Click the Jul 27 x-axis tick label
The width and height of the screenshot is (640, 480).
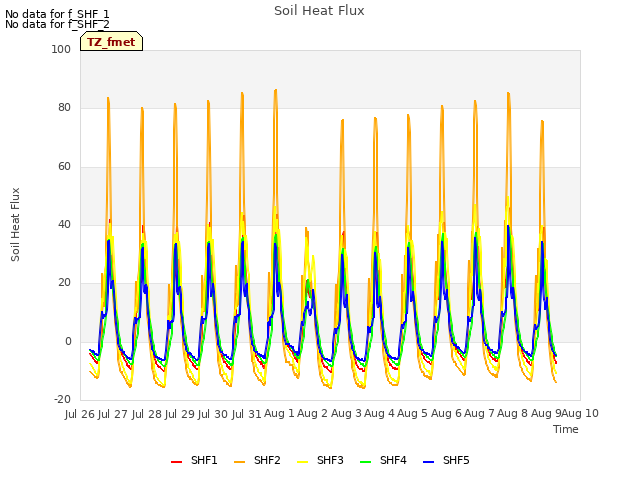click(x=113, y=414)
